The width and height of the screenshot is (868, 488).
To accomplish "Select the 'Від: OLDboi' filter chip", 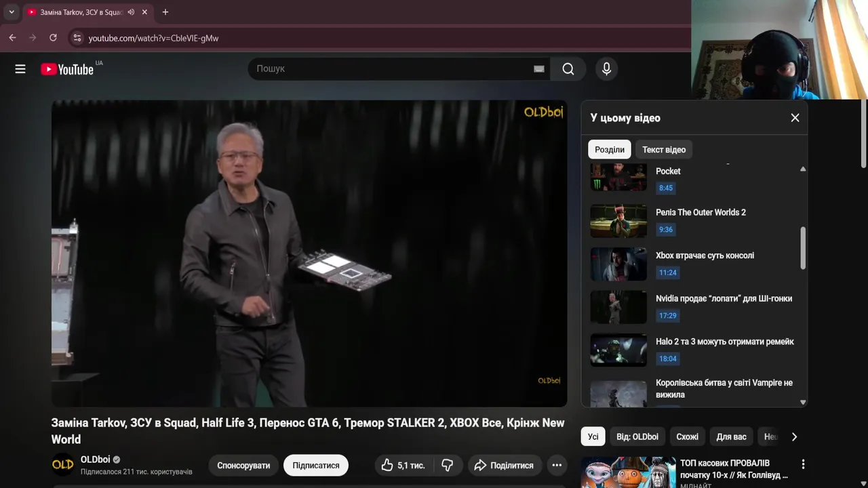I will click(x=637, y=436).
